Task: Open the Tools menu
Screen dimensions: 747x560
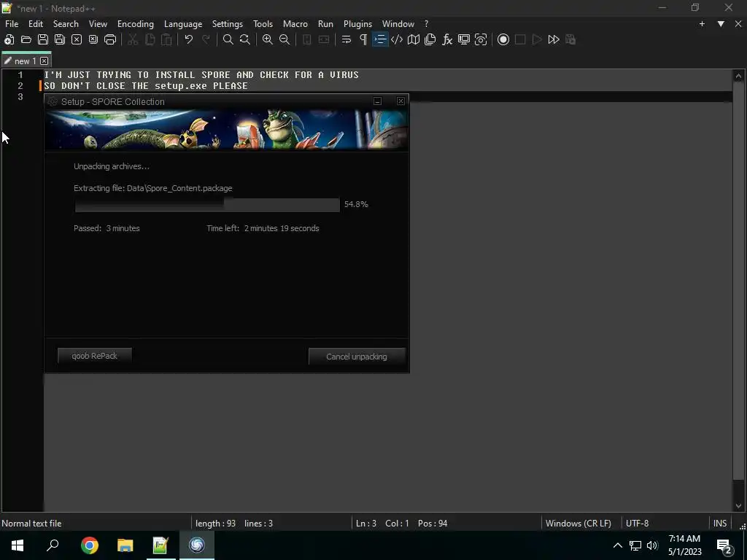Action: pyautogui.click(x=263, y=24)
